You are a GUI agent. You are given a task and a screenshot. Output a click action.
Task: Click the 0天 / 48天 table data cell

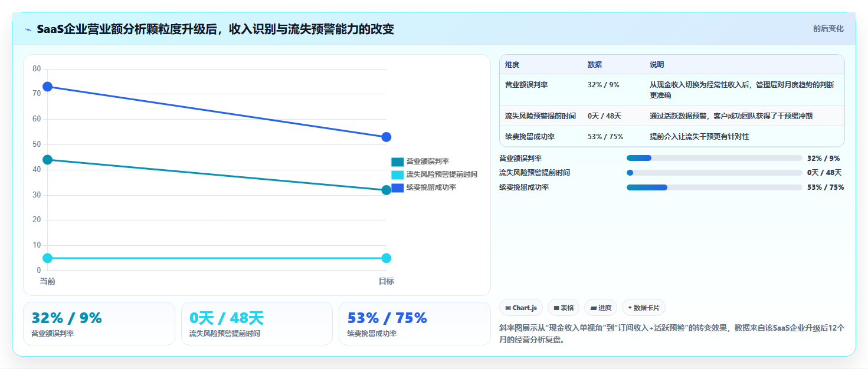[x=613, y=116]
